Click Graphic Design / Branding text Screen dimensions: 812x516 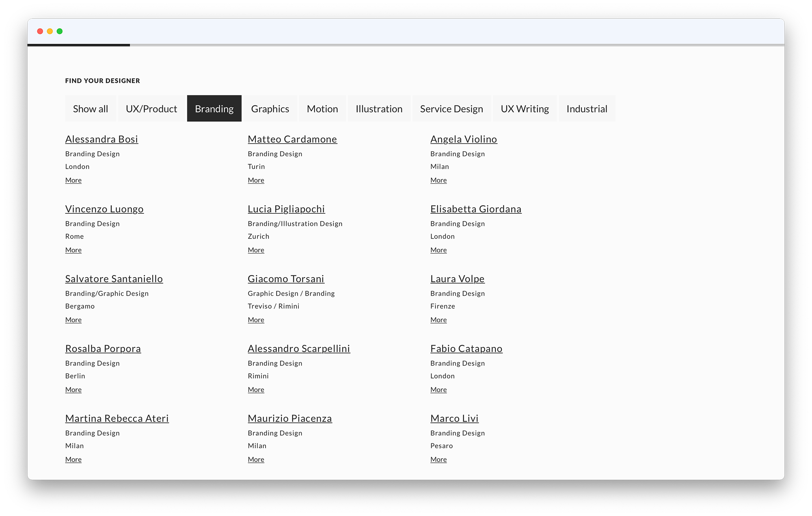(292, 293)
